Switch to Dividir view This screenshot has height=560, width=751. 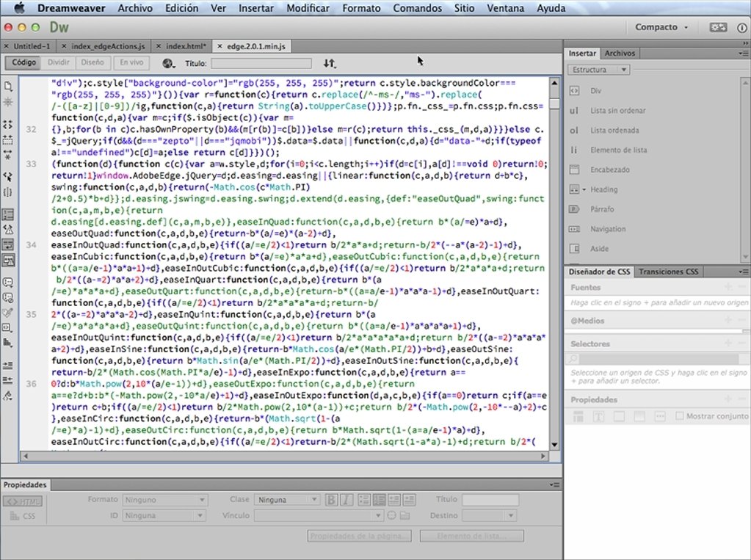[59, 63]
